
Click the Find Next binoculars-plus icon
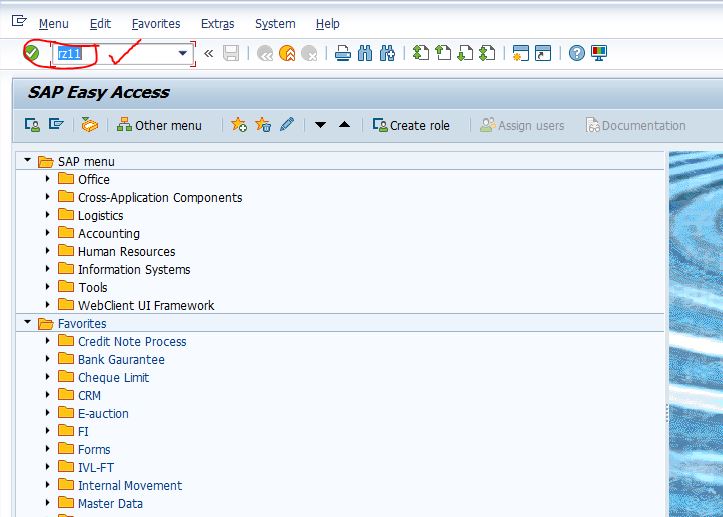[x=387, y=53]
